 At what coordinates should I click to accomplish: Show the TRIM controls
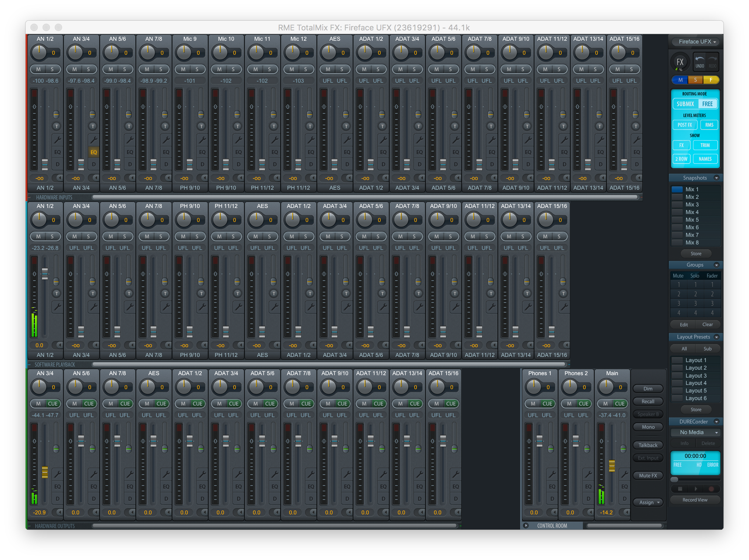(x=705, y=145)
